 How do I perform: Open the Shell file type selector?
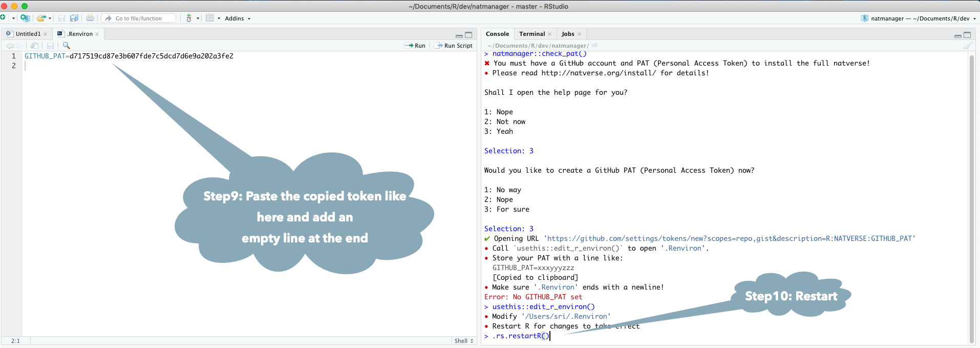click(x=464, y=341)
